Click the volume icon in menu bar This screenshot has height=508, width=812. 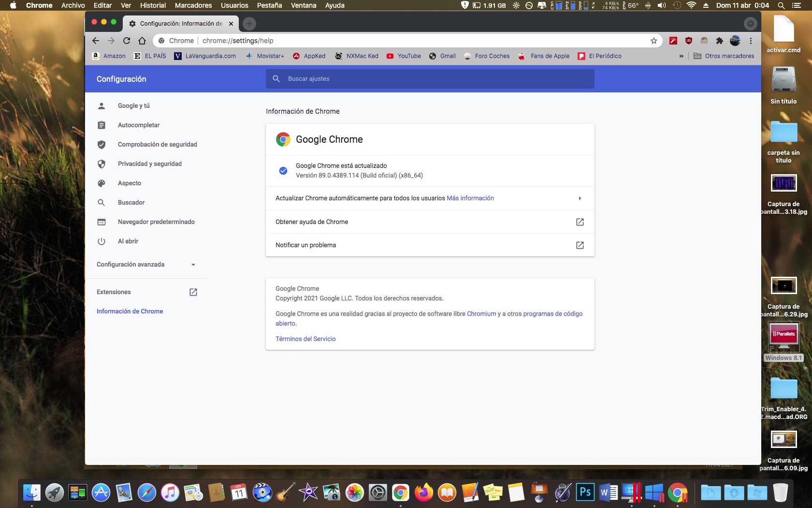point(662,5)
